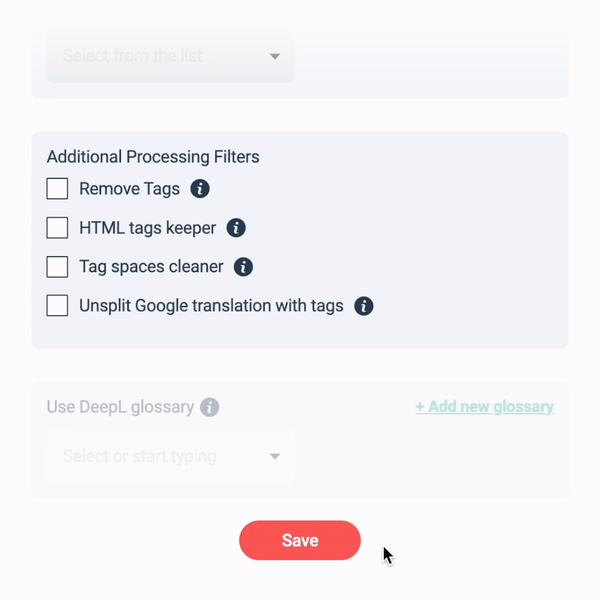Click 'Unsplit Google translation with tags' label
Viewport: 600px width, 600px height.
click(211, 306)
